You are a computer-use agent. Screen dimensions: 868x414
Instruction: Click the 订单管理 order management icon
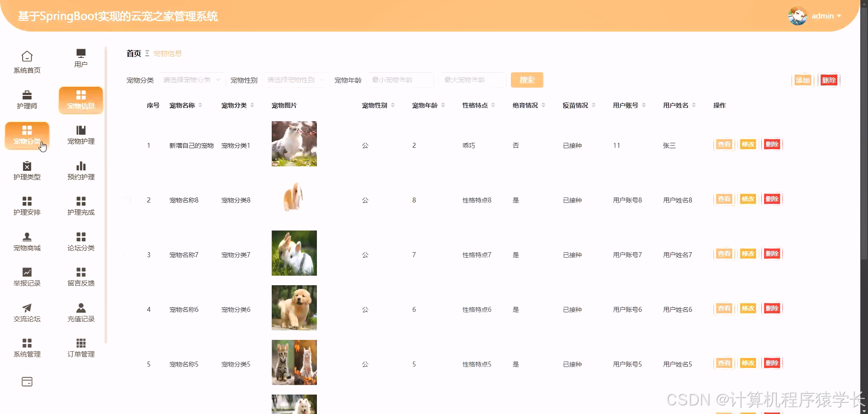pos(80,347)
